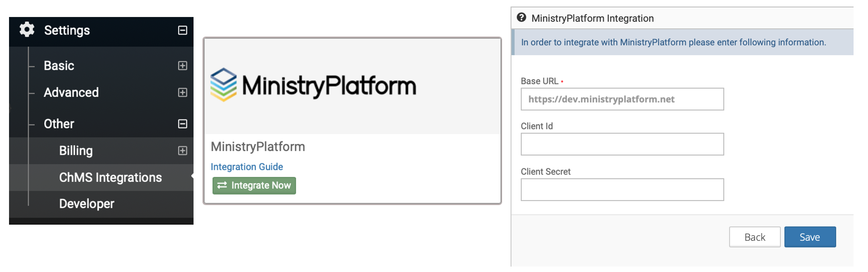The image size is (868, 272).
Task: Click the Settings gear icon
Action: (27, 30)
